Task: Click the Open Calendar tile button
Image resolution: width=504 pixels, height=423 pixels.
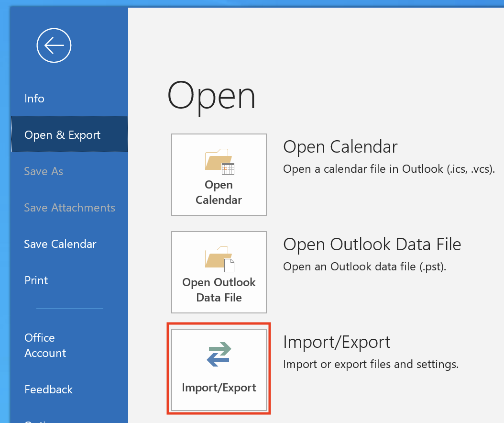Action: click(219, 175)
